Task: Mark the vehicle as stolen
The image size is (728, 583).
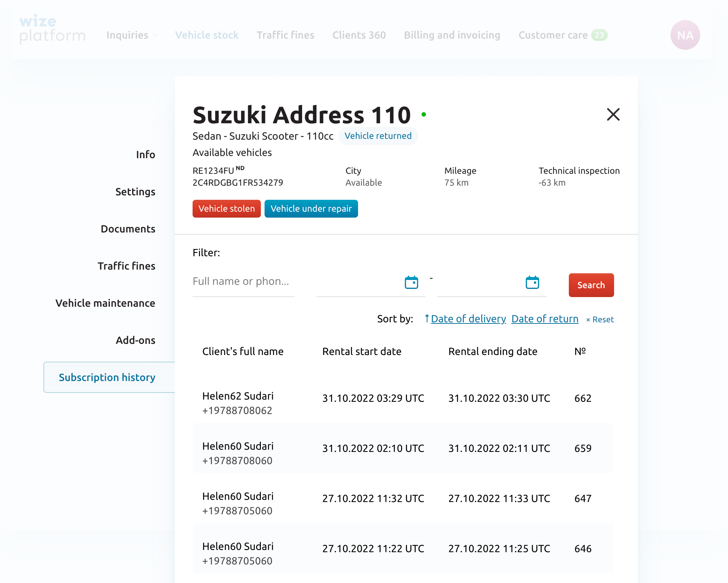Action: tap(226, 209)
